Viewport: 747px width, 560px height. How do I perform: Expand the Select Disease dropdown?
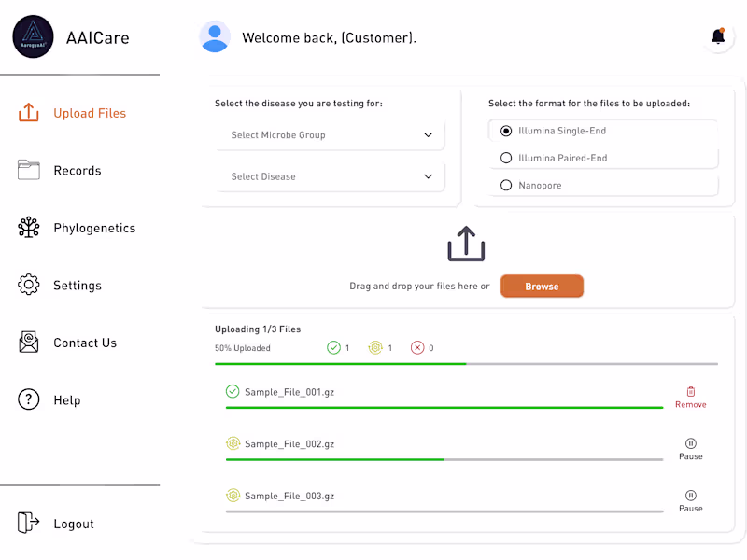[330, 176]
